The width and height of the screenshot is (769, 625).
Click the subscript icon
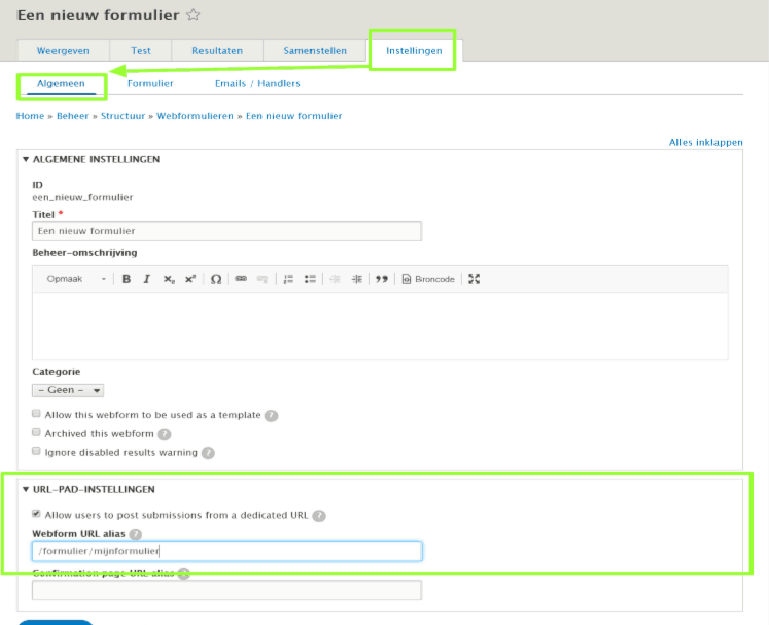(169, 279)
